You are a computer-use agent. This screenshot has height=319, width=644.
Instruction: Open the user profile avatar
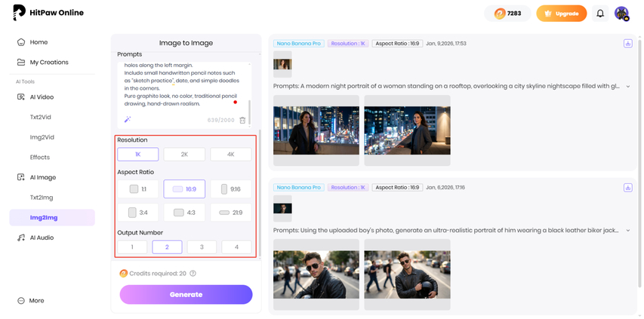621,14
